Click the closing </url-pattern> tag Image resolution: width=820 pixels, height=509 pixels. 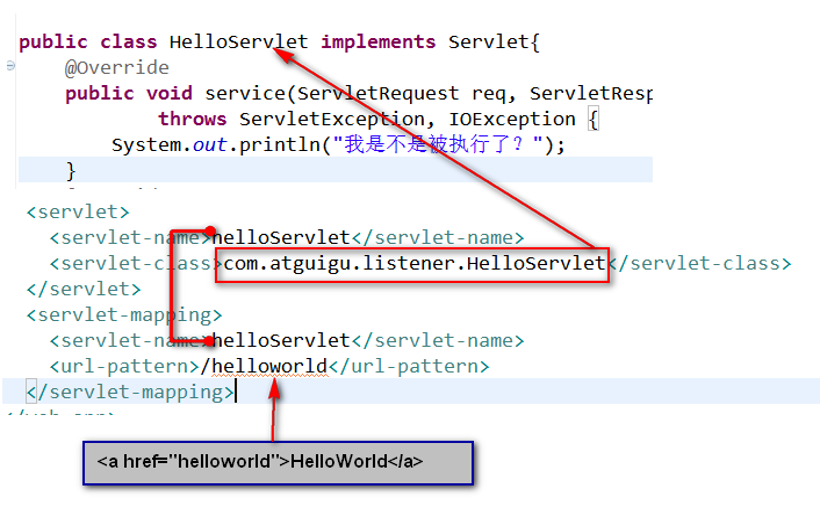409,366
